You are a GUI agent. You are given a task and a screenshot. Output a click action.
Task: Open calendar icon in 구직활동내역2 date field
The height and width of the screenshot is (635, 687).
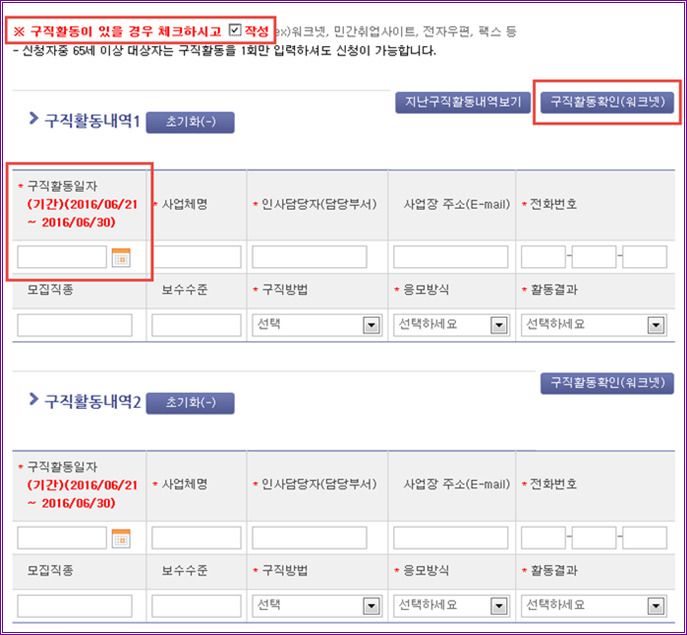tap(121, 538)
